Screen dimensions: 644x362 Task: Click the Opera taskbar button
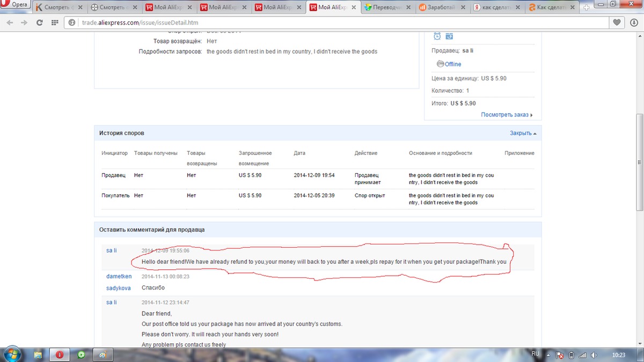pos(60,355)
